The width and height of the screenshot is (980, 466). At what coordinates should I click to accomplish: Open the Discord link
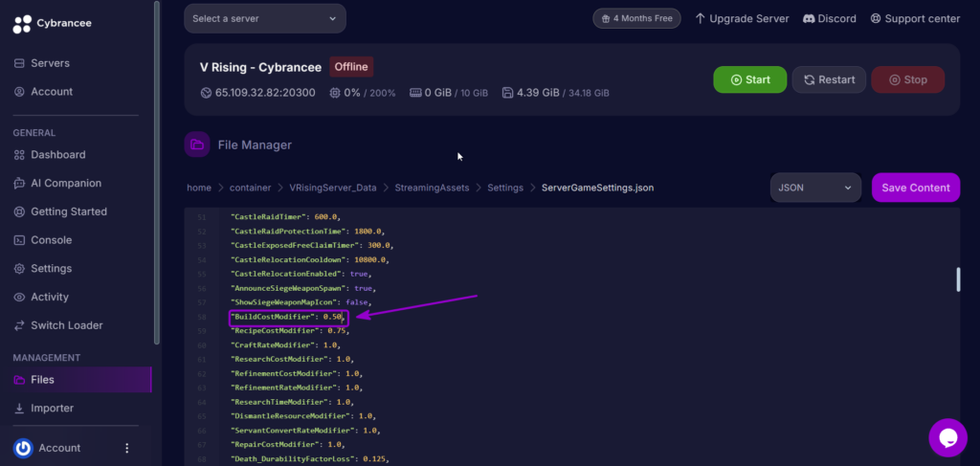tap(830, 19)
